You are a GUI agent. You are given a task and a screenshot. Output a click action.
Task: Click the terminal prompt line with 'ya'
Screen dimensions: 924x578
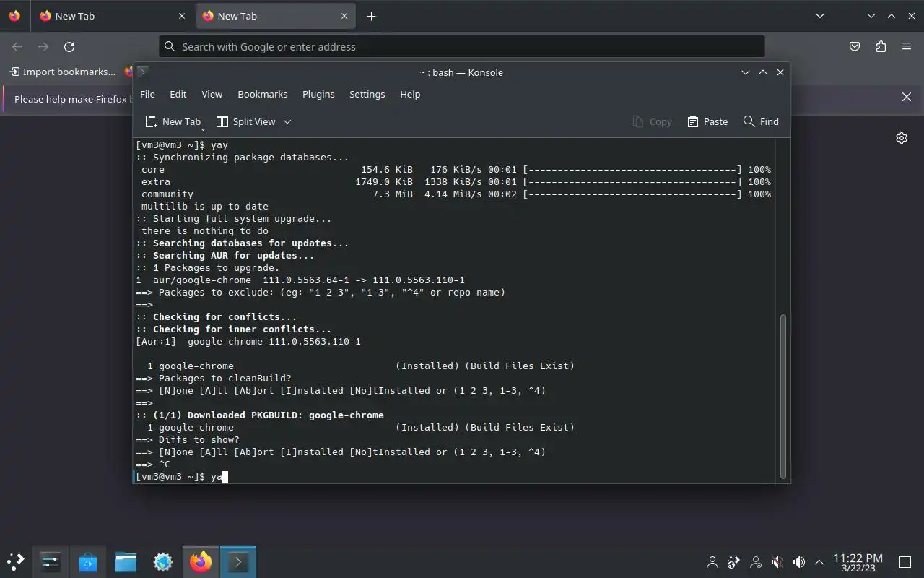click(182, 477)
